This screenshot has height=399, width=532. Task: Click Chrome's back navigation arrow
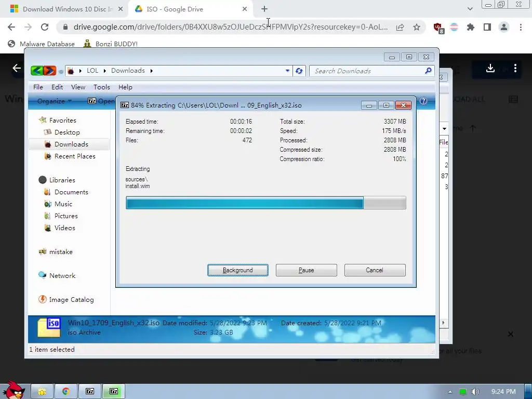pos(11,27)
